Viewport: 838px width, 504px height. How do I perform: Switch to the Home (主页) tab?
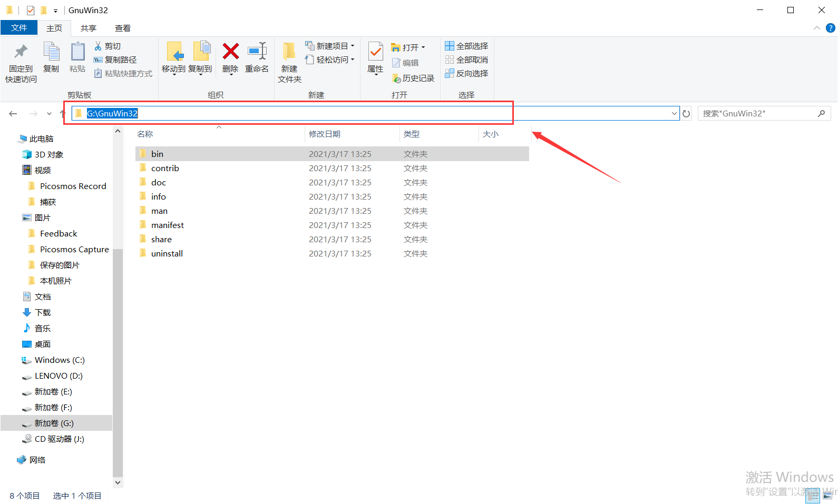(x=54, y=28)
